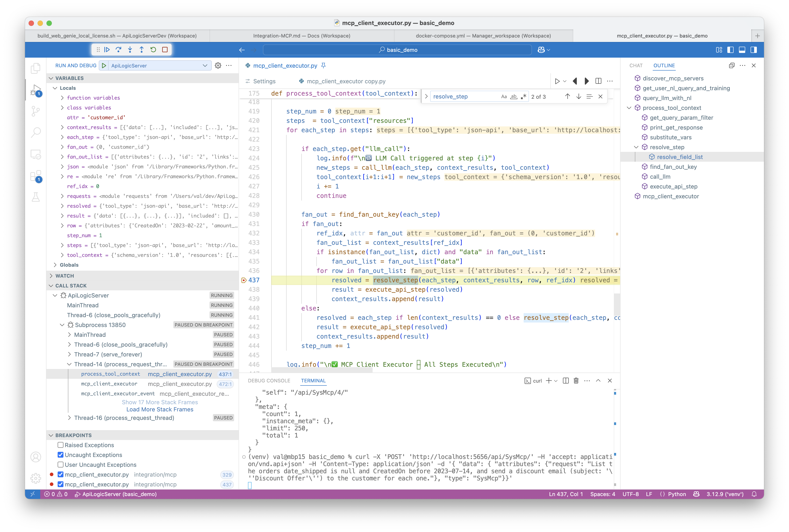This screenshot has height=532, width=789.
Task: Open the Accounts menu in activity bar
Action: click(x=36, y=457)
